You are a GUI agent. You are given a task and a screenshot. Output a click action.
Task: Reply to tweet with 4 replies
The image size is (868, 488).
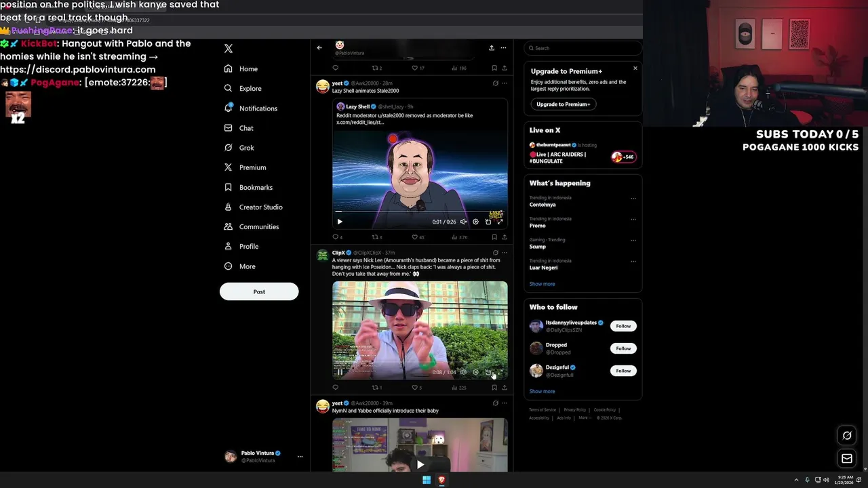337,237
